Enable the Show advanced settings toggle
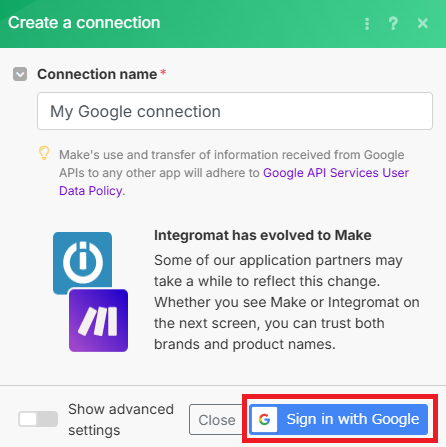Viewport: 446px width, 447px height. (x=38, y=419)
